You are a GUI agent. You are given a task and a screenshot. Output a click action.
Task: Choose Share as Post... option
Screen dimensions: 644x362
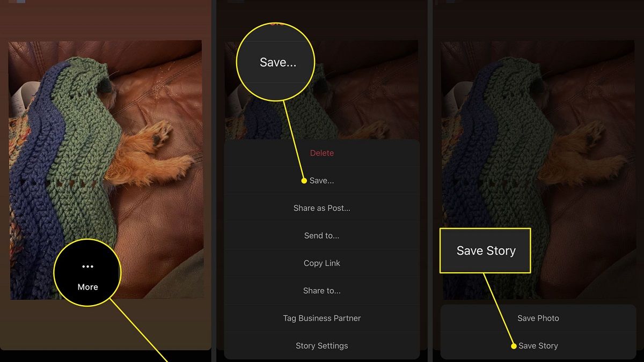tap(321, 208)
